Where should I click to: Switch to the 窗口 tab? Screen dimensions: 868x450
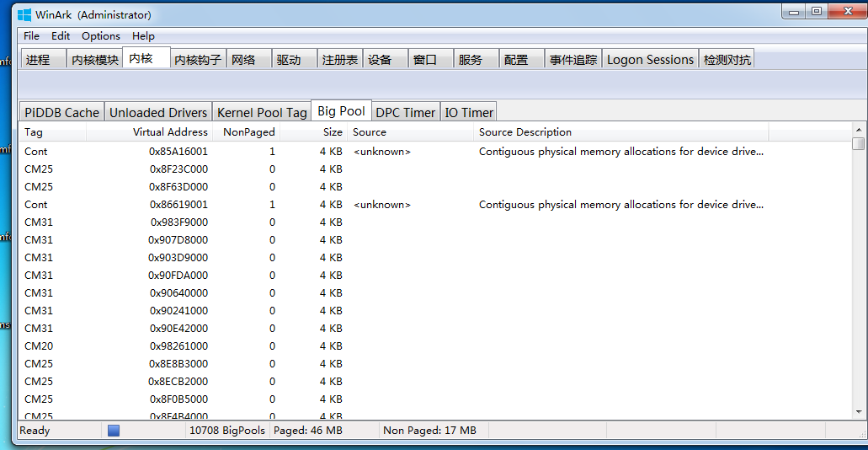(x=431, y=59)
